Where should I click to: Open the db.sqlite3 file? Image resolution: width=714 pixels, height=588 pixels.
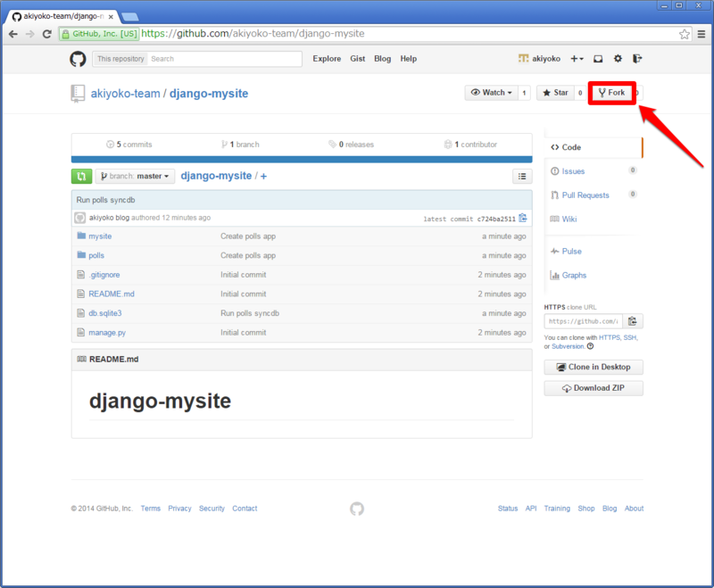pos(105,313)
